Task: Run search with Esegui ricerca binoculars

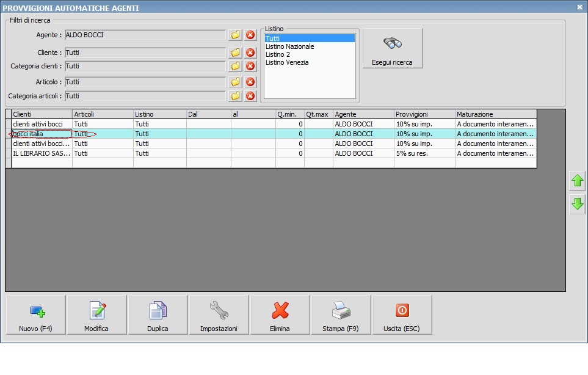Action: 393,48
